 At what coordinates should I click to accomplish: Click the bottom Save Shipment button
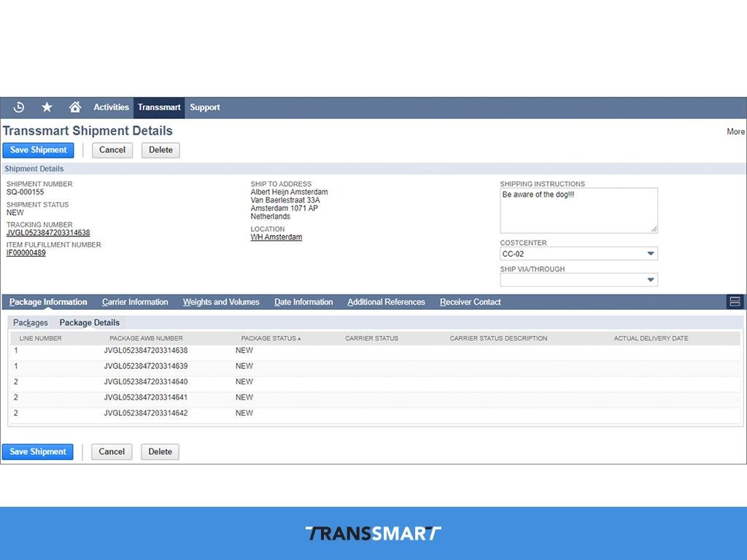38,451
